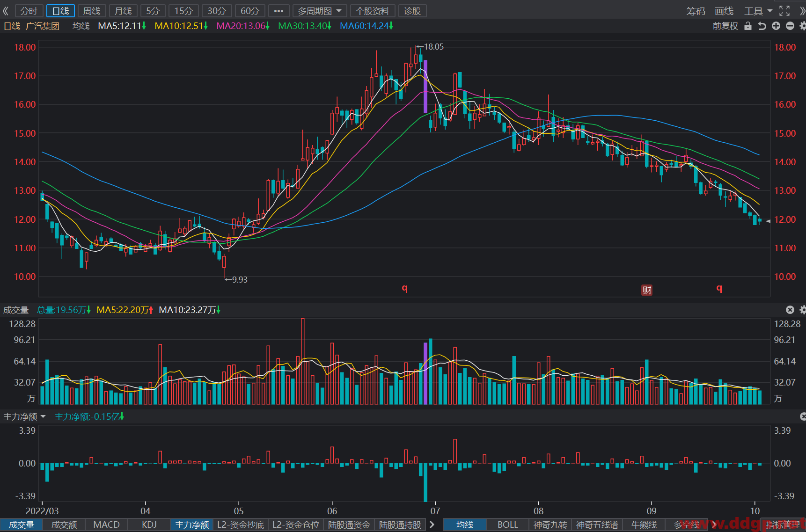The height and width of the screenshot is (532, 806).
Task: Open volume panel settings gear
Action: point(803,310)
